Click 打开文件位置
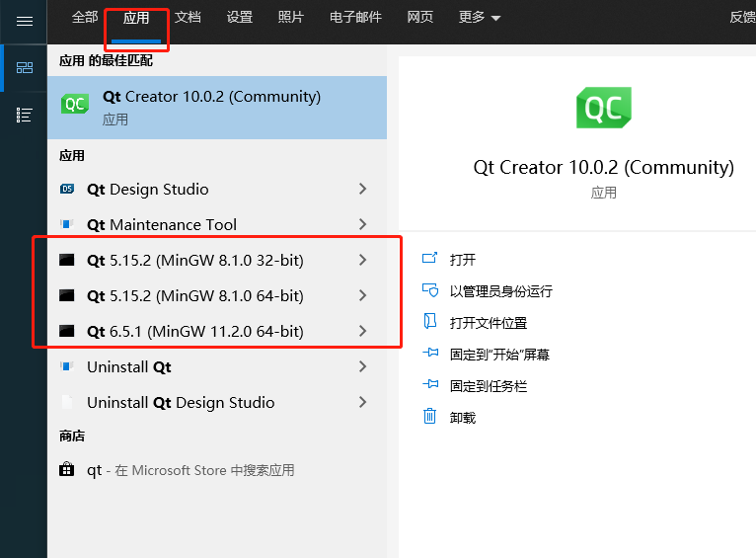Screen dimensions: 756x558 [488, 323]
